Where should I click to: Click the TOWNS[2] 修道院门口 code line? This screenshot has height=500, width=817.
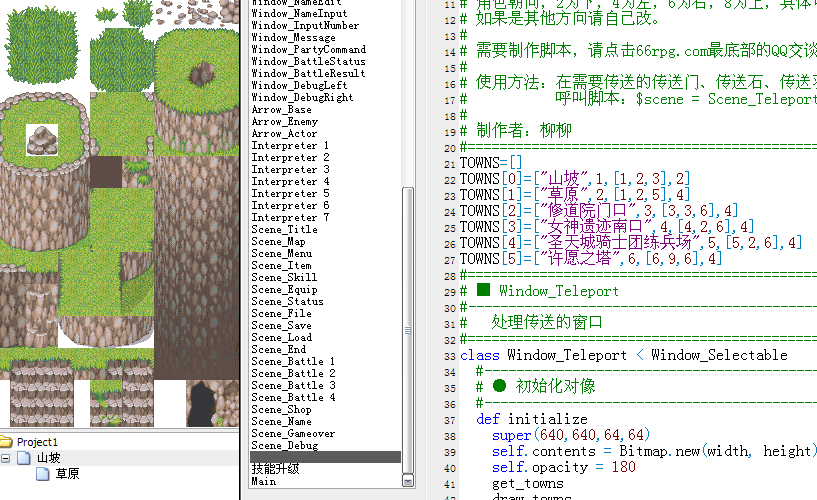[x=599, y=211]
